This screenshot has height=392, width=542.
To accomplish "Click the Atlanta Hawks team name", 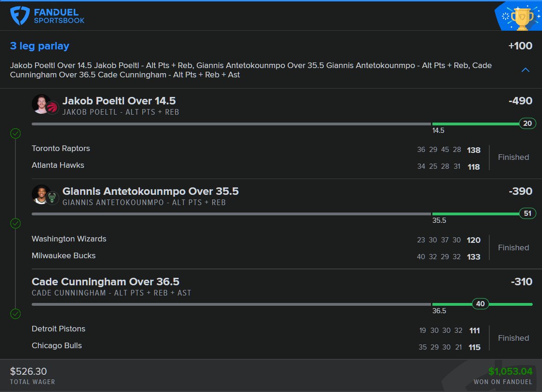I will (58, 165).
